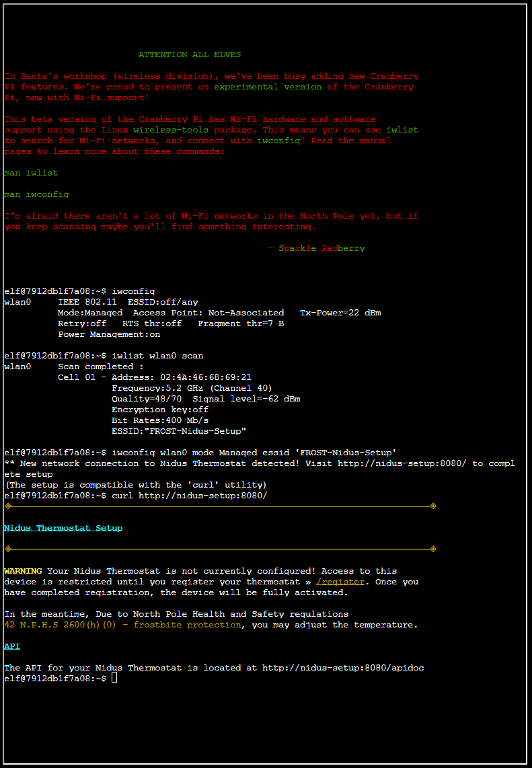Click the terminal cursor at the prompt
532x768 pixels.
(114, 678)
